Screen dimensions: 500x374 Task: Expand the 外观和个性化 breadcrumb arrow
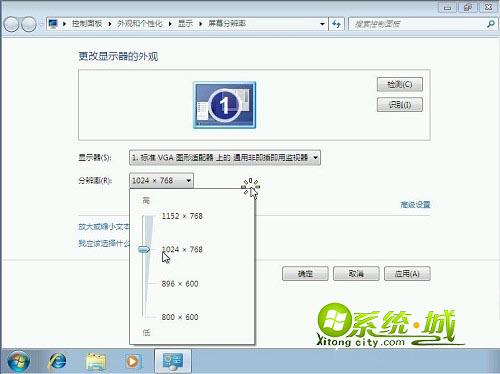(x=170, y=24)
